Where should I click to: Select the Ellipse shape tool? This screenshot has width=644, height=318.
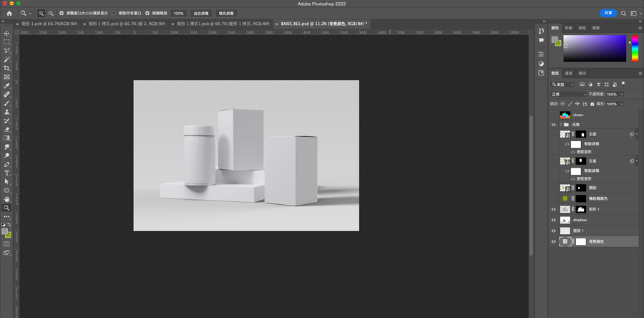[x=6, y=191]
